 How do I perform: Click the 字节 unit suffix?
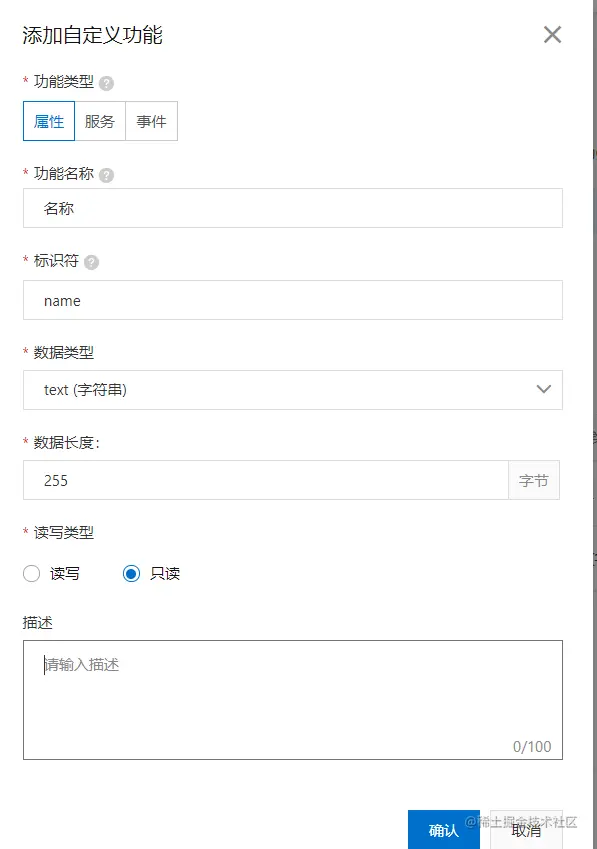(x=534, y=480)
